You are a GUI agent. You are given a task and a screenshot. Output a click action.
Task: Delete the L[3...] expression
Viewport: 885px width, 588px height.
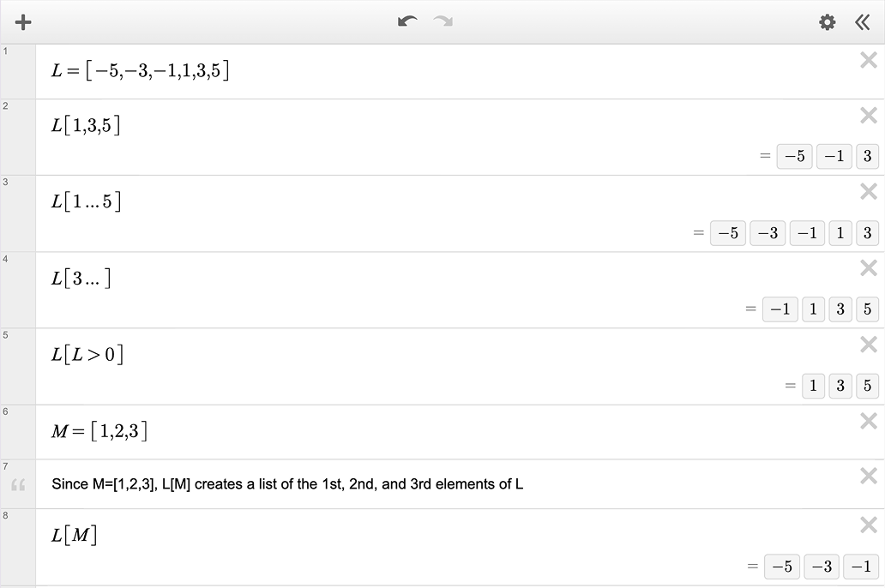click(x=868, y=268)
